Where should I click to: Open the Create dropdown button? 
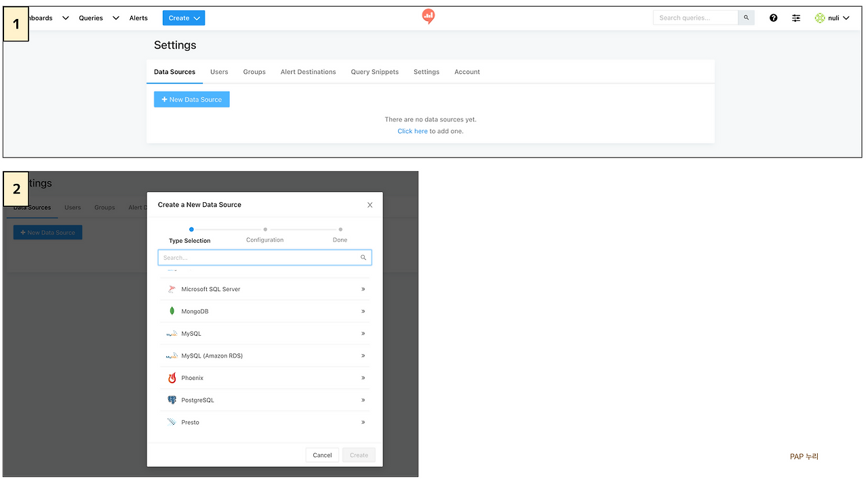point(184,18)
